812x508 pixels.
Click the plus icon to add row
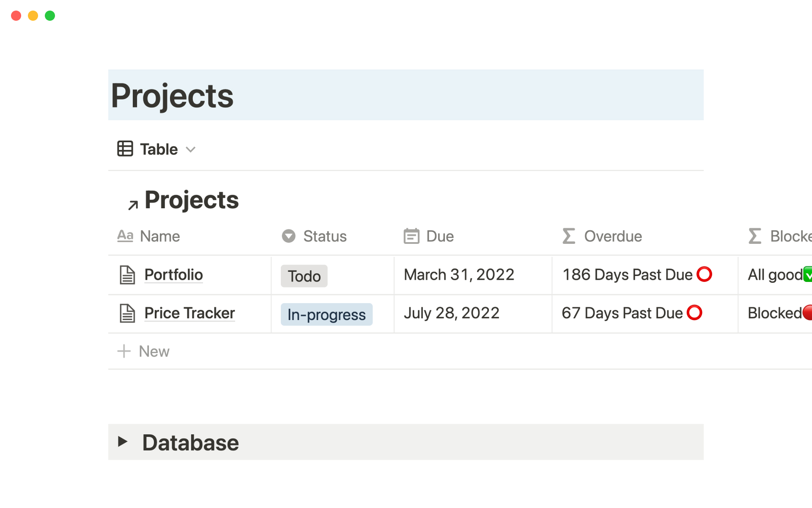pyautogui.click(x=124, y=351)
